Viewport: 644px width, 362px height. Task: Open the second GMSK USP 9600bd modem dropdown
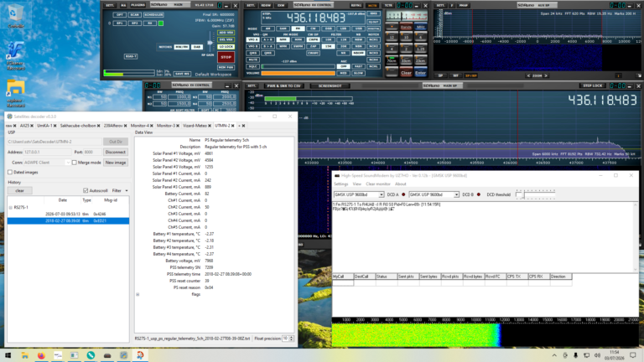456,194
